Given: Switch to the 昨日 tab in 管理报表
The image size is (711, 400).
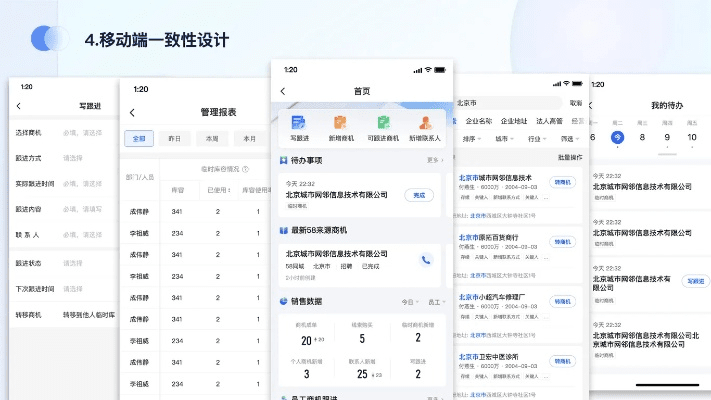Looking at the screenshot, I should pyautogui.click(x=175, y=138).
